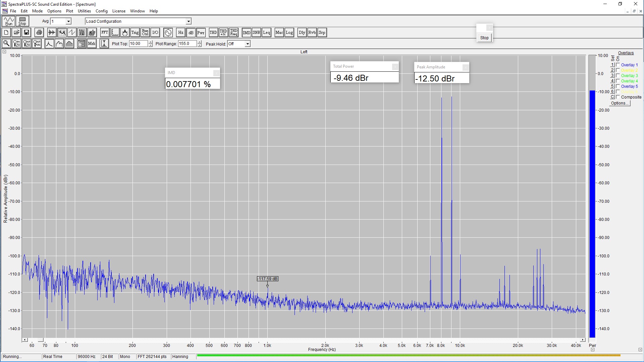Open the Scp scope utility
The image size is (644, 362).
point(322,33)
